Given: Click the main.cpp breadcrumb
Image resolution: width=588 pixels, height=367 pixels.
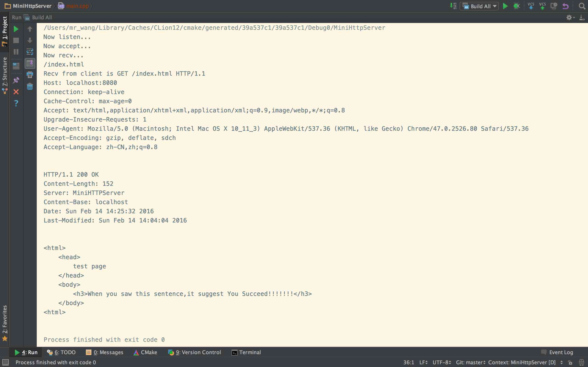Looking at the screenshot, I should coord(77,6).
